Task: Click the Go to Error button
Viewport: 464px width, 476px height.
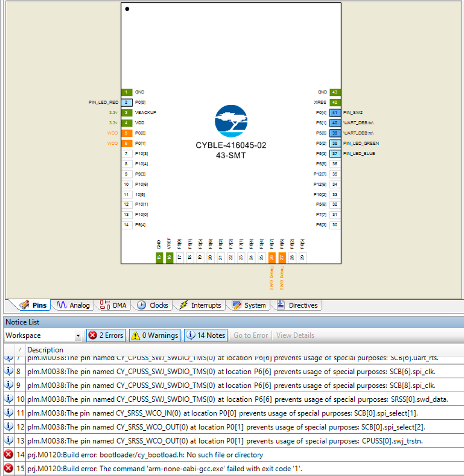Action: [x=251, y=335]
